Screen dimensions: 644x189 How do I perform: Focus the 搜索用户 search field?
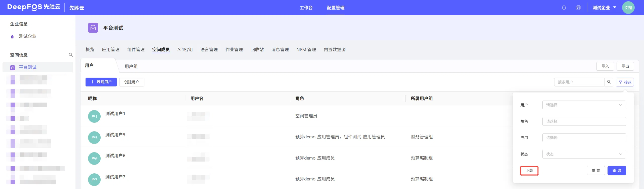point(579,82)
